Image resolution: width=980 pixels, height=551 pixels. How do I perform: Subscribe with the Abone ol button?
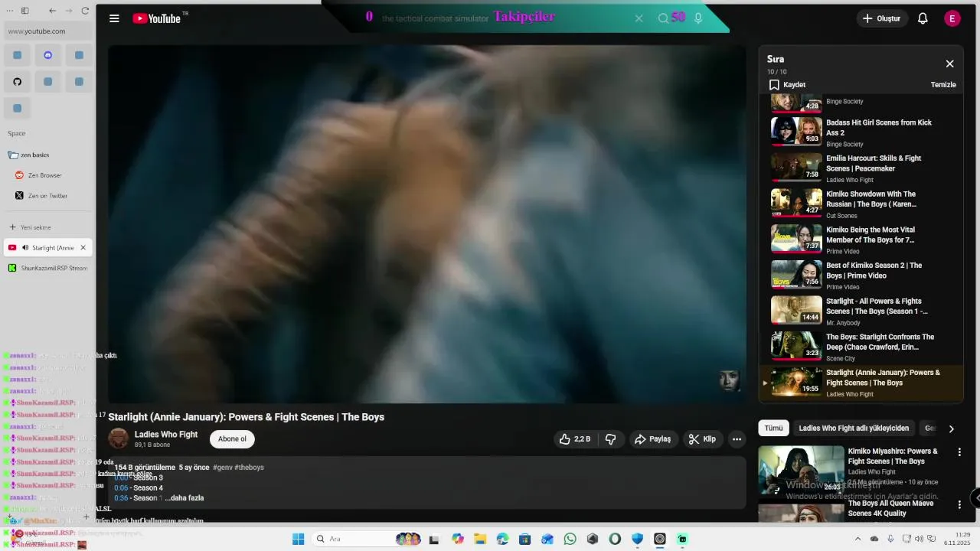tap(232, 439)
